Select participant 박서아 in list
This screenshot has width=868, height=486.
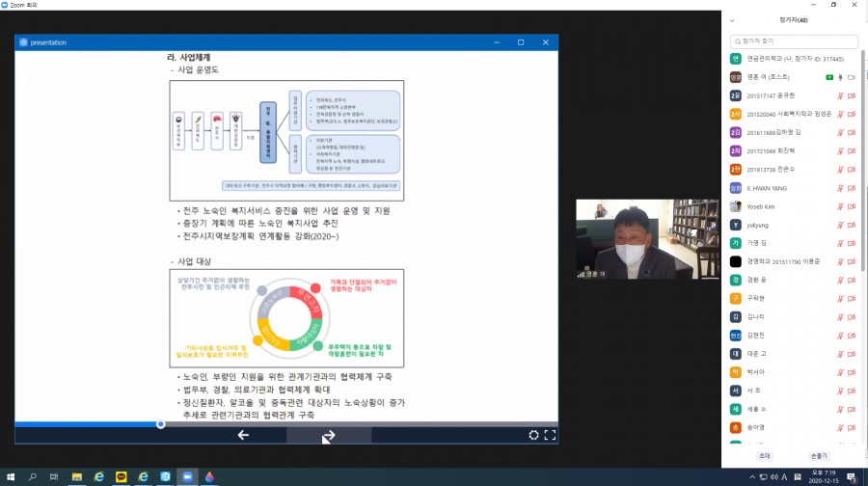794,372
